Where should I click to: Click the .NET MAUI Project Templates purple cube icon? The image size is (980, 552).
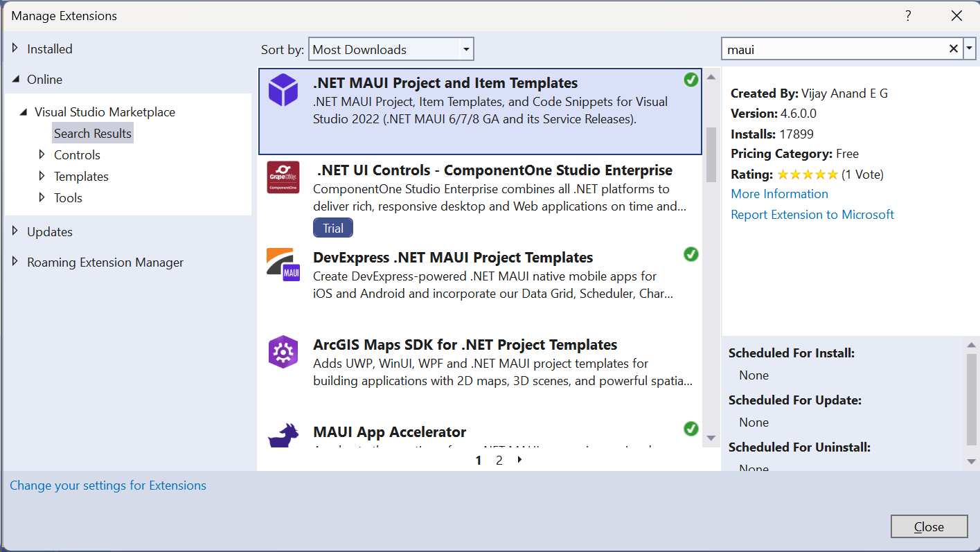[283, 90]
